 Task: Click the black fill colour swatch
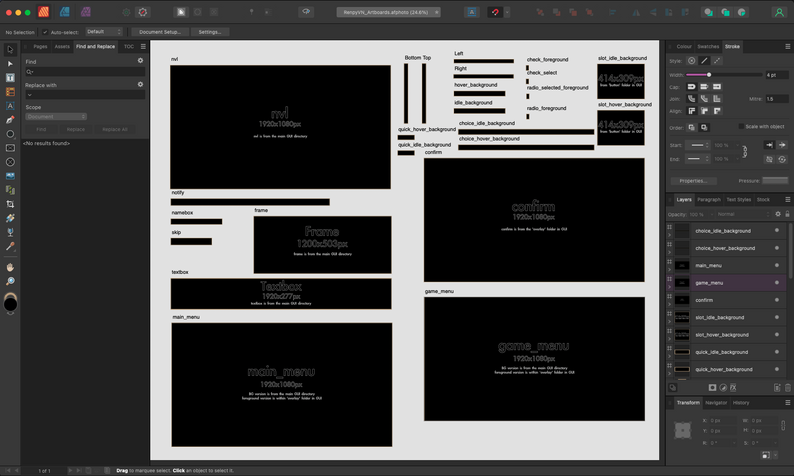coord(10,304)
